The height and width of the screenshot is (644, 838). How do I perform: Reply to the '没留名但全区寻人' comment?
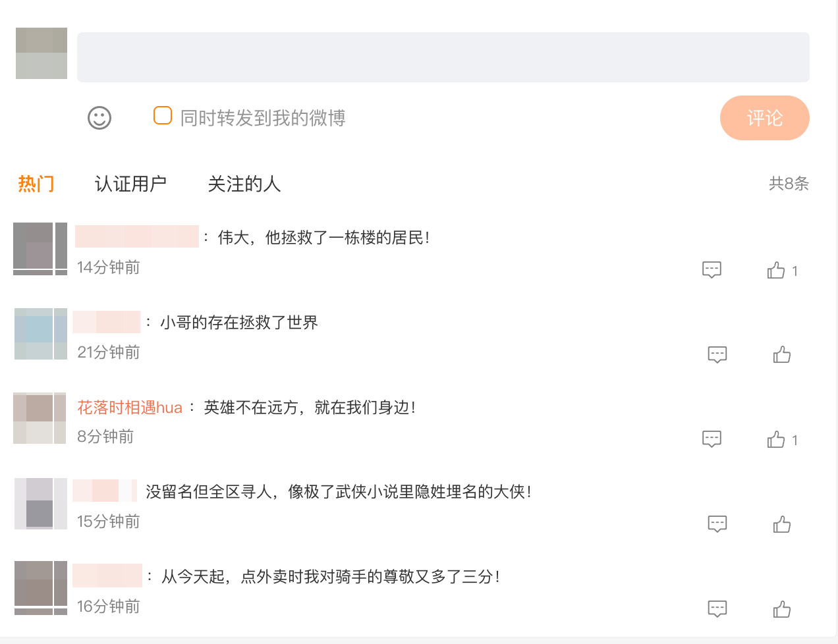[717, 524]
